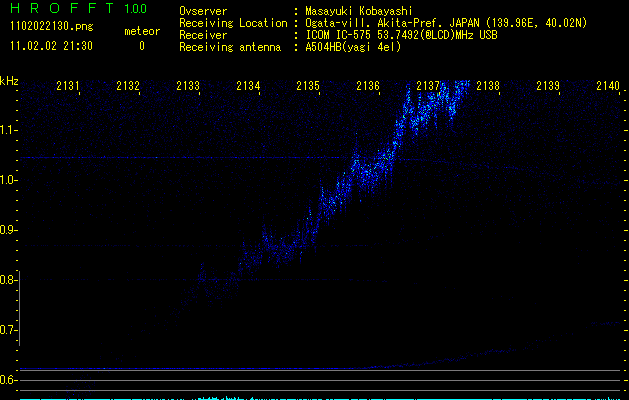Click the 1.0 frequency axis label
629x400 pixels.
(8, 180)
